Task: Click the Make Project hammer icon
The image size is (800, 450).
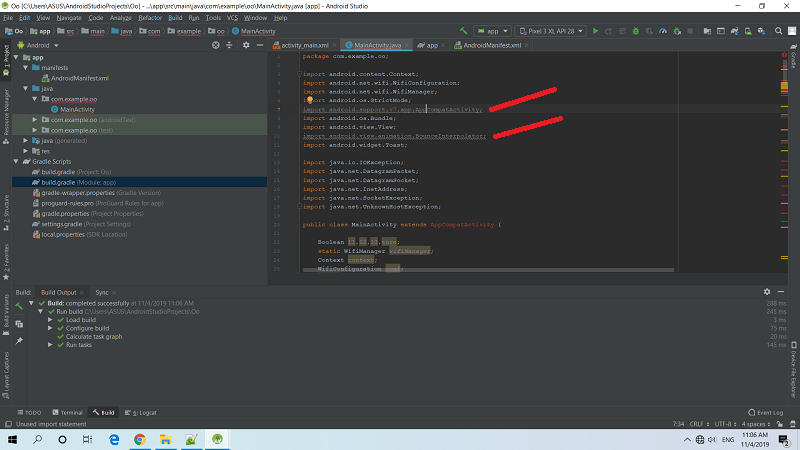Action: coord(463,31)
